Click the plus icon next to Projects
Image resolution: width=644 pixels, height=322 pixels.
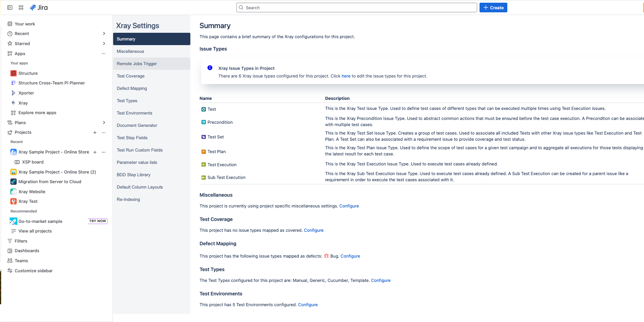tap(95, 132)
